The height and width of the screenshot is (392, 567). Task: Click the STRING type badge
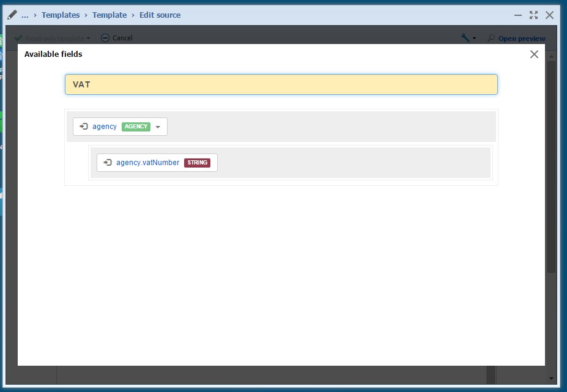197,163
